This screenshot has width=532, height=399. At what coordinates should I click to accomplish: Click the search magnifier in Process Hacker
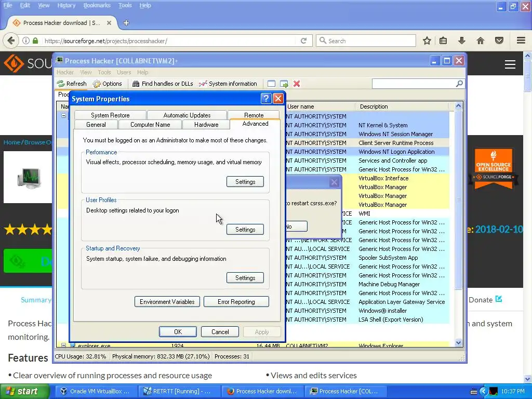[459, 84]
